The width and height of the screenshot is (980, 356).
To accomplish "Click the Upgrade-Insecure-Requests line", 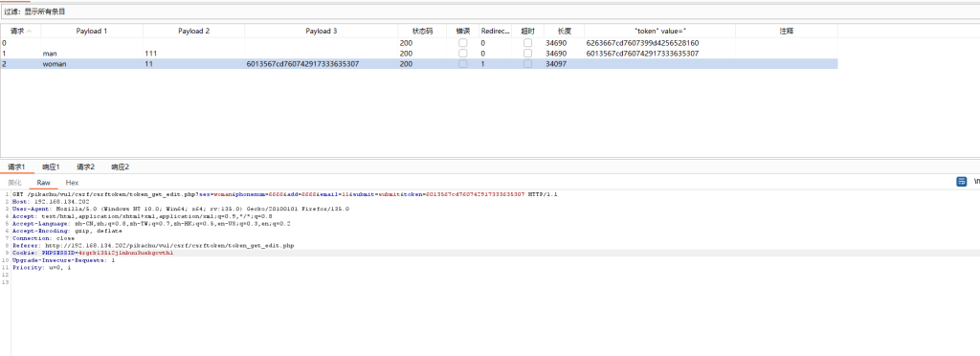I will (x=63, y=259).
